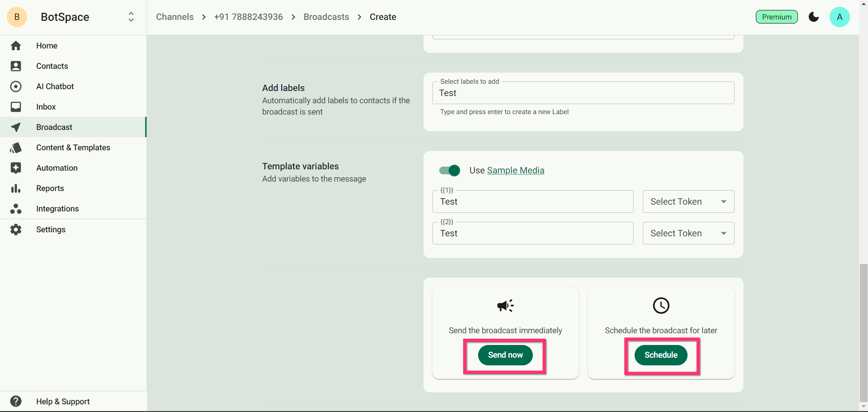
Task: Go to Broadcasts breadcrumb
Action: pyautogui.click(x=326, y=17)
